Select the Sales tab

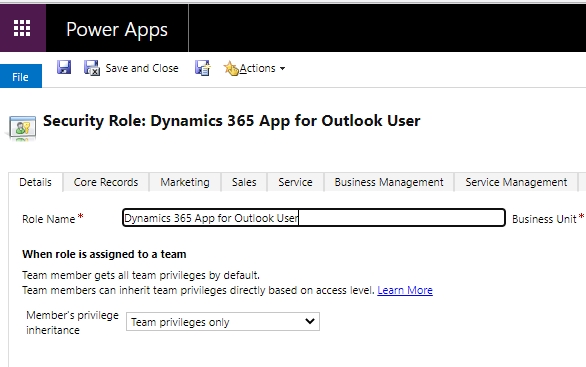coord(244,182)
